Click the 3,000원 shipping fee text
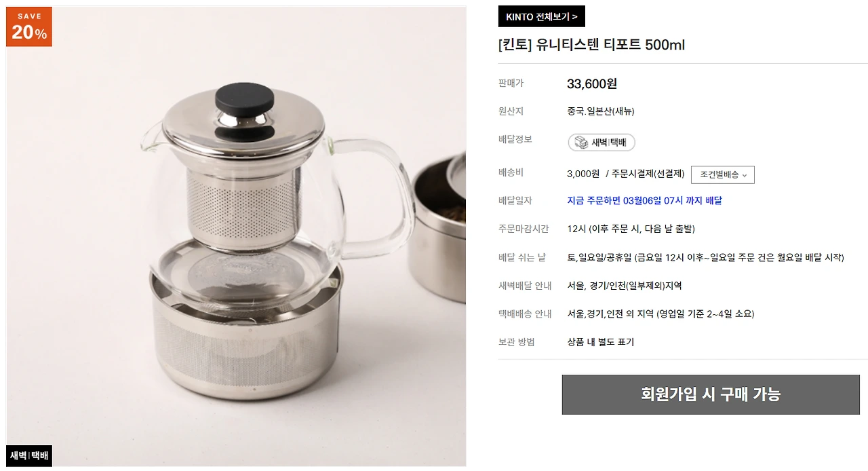The image size is (868, 471). point(583,174)
